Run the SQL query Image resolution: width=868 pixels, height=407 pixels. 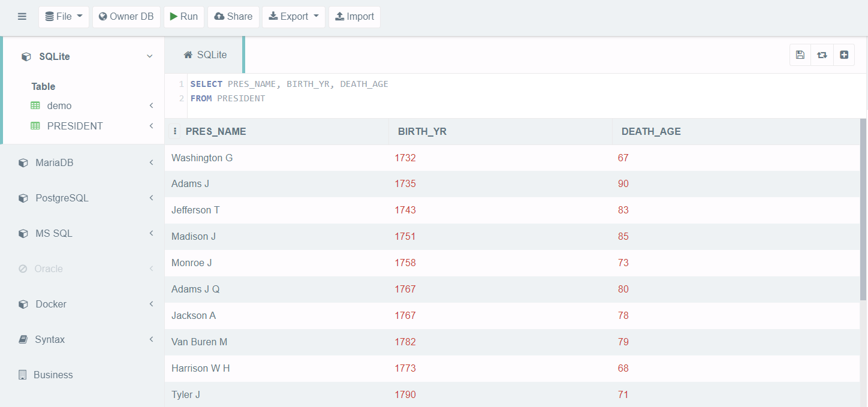[184, 17]
